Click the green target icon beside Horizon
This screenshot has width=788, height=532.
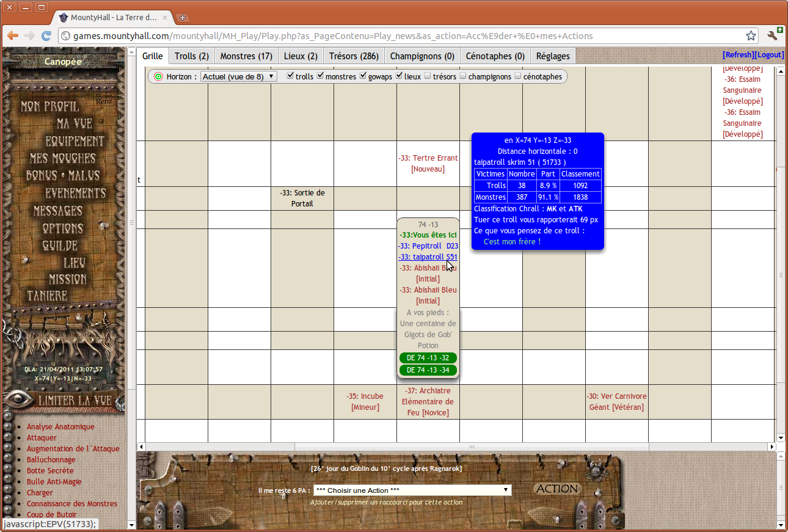158,77
